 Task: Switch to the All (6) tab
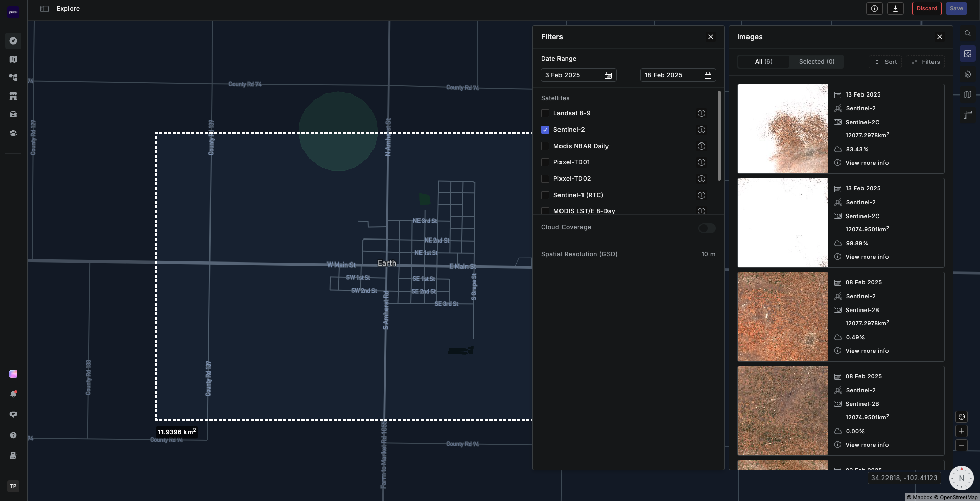[763, 62]
